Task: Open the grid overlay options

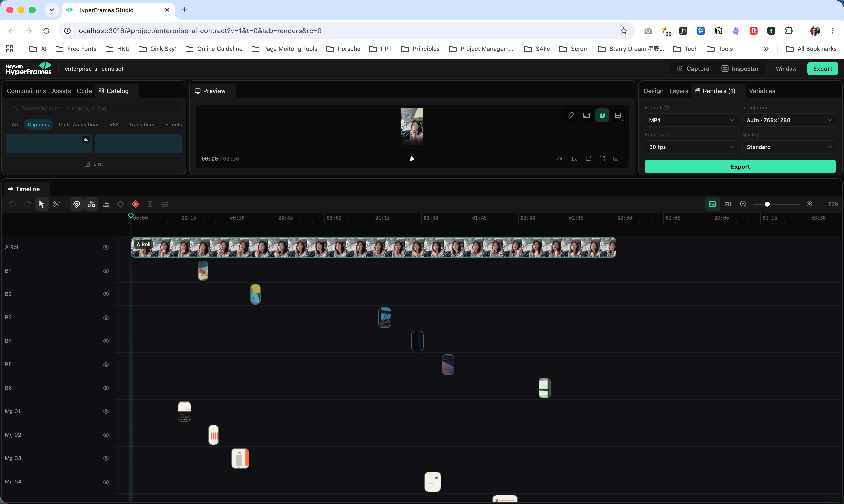Action: point(618,115)
